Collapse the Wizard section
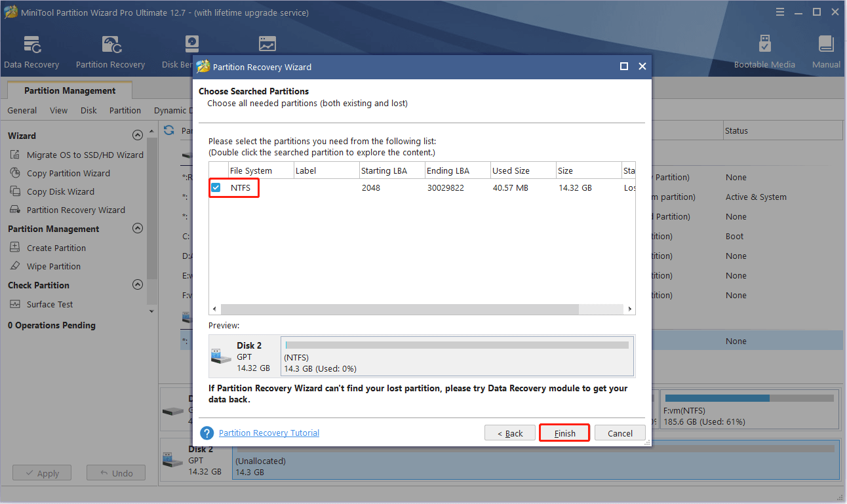The width and height of the screenshot is (847, 504). pyautogui.click(x=138, y=136)
